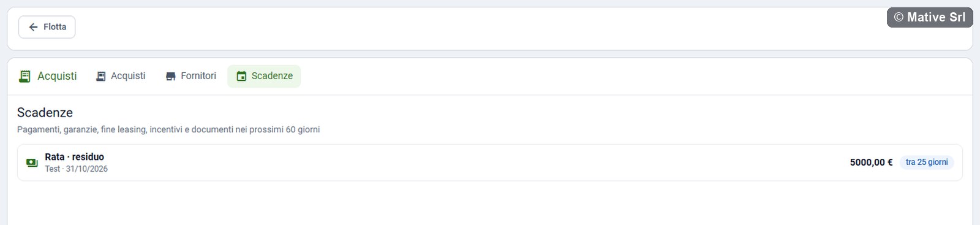This screenshot has height=225, width=980.
Task: Click the Scadenze calendar icon
Action: pyautogui.click(x=241, y=76)
